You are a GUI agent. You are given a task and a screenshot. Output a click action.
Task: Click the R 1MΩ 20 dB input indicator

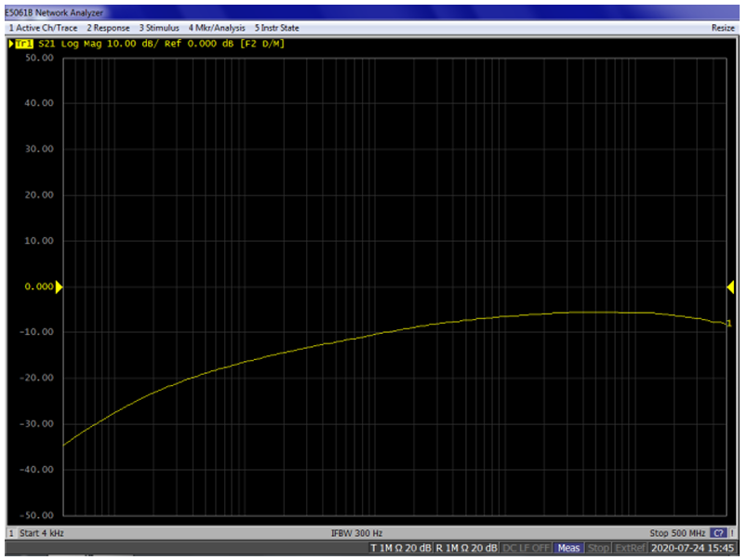[467, 548]
